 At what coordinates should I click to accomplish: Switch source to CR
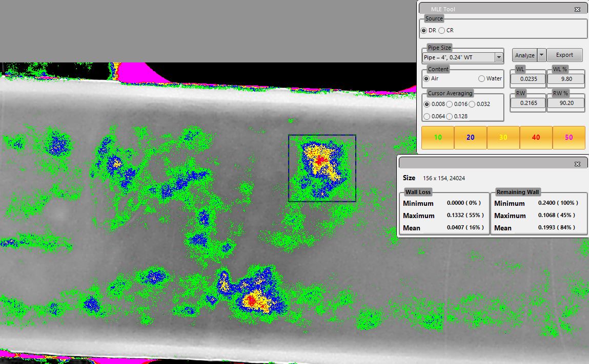[x=442, y=30]
